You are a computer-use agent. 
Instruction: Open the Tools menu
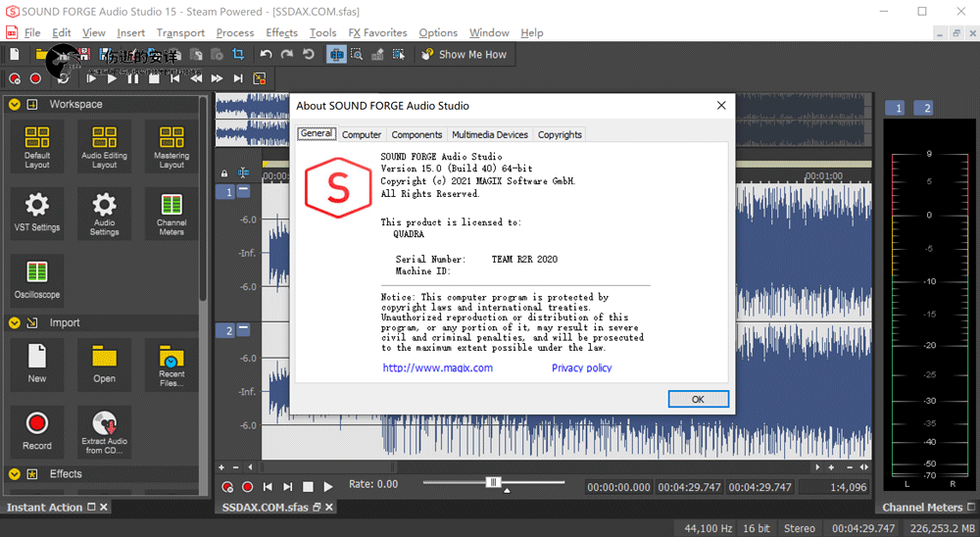point(323,32)
